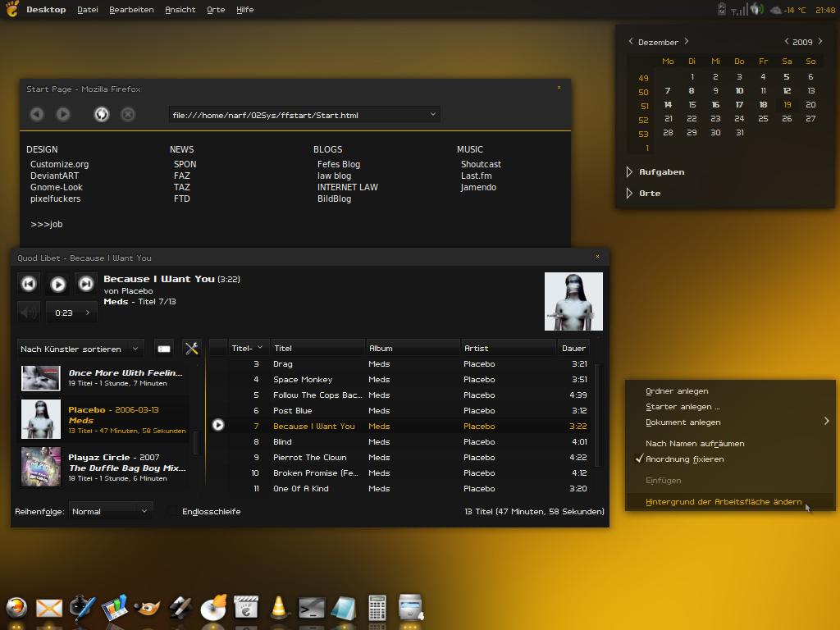Viewport: 840px width, 630px height.
Task: Open the Hilfe menu
Action: click(x=244, y=10)
